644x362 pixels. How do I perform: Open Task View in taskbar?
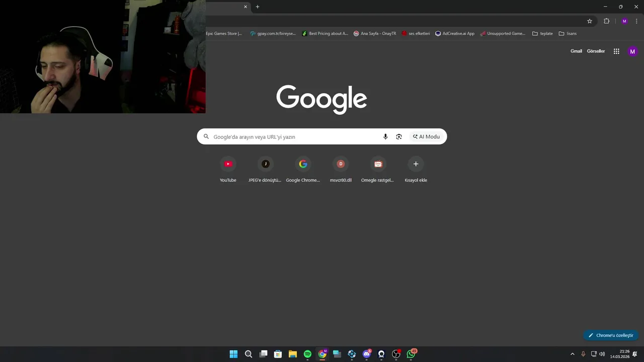point(263,354)
